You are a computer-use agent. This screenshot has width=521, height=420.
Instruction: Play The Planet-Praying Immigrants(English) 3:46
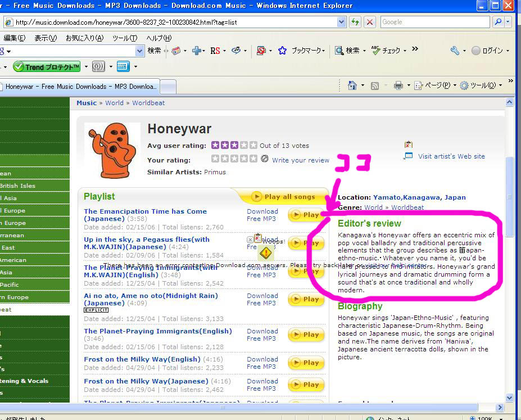306,335
